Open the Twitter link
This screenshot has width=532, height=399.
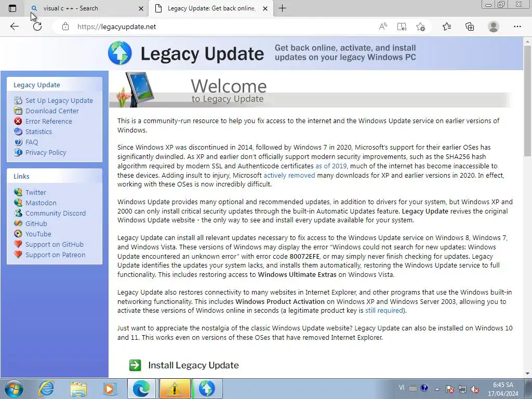[36, 192]
